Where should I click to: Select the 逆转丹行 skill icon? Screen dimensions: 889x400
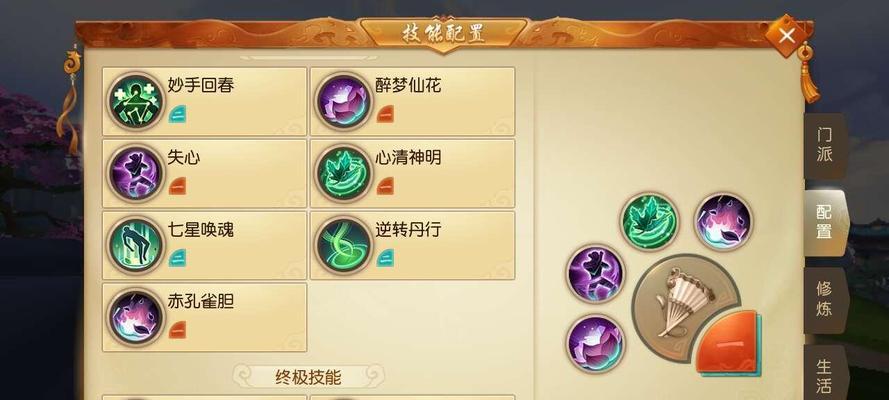click(343, 245)
